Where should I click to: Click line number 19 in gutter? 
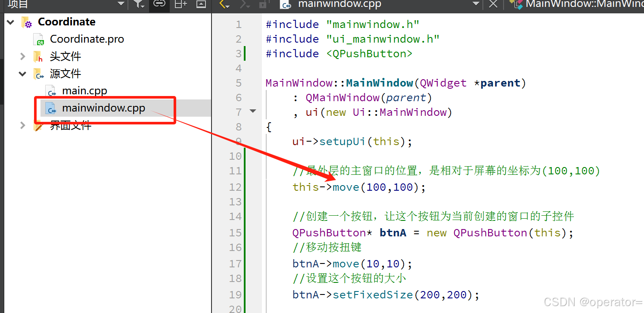(x=235, y=295)
